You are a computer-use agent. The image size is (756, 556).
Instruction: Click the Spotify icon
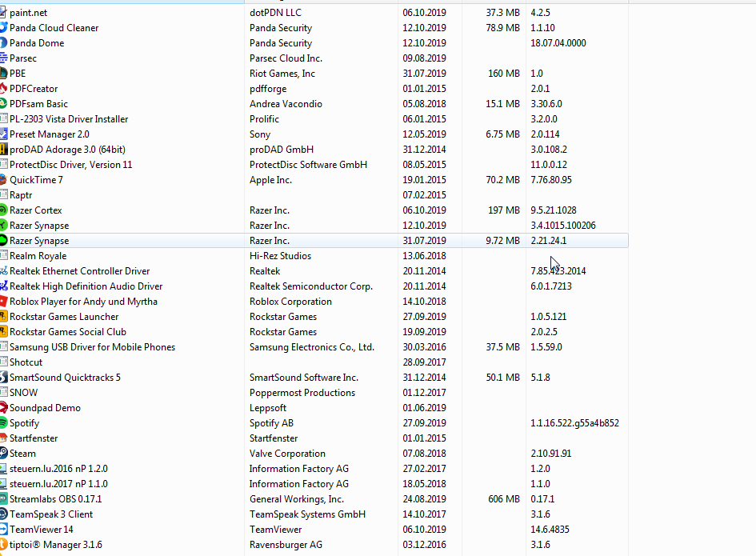3,422
